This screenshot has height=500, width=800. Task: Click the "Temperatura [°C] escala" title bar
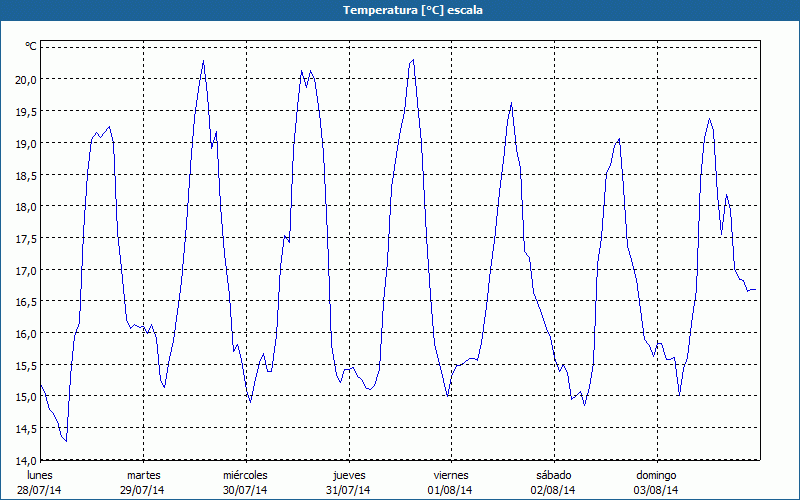coord(400,10)
